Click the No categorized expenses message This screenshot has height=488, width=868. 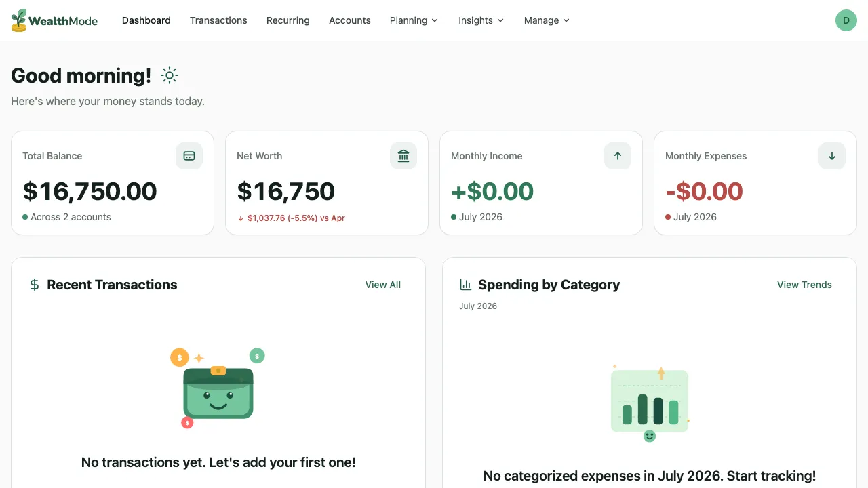click(650, 476)
